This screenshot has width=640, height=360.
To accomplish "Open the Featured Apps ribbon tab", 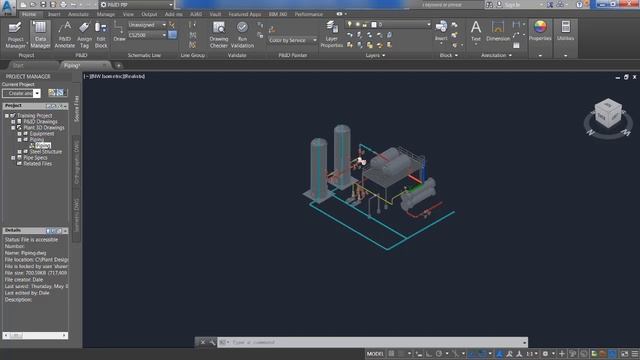I will pyautogui.click(x=244, y=14).
